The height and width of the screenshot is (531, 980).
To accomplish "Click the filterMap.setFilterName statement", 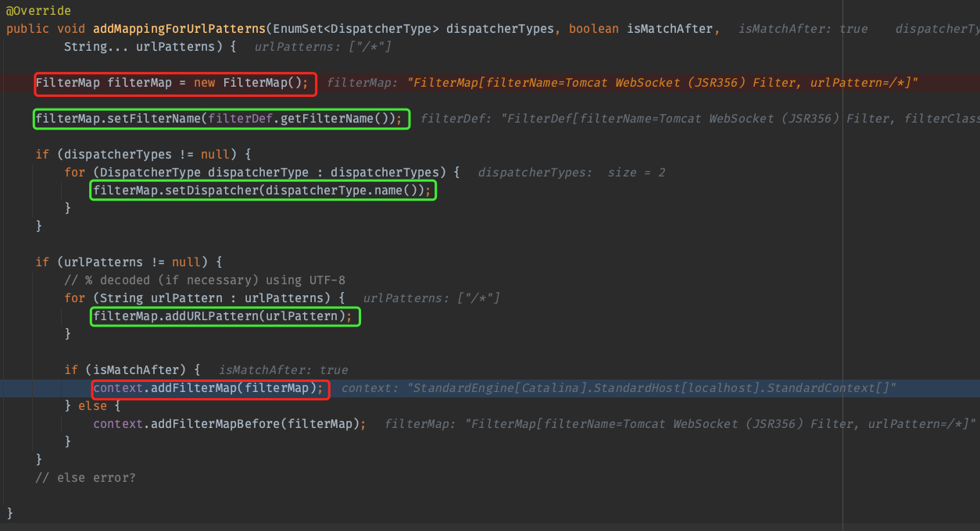I will pos(220,119).
